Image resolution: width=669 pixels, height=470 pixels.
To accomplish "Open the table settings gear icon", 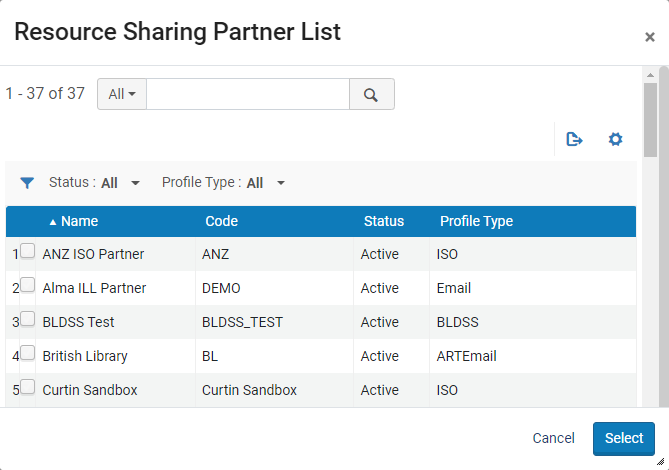I will (616, 139).
